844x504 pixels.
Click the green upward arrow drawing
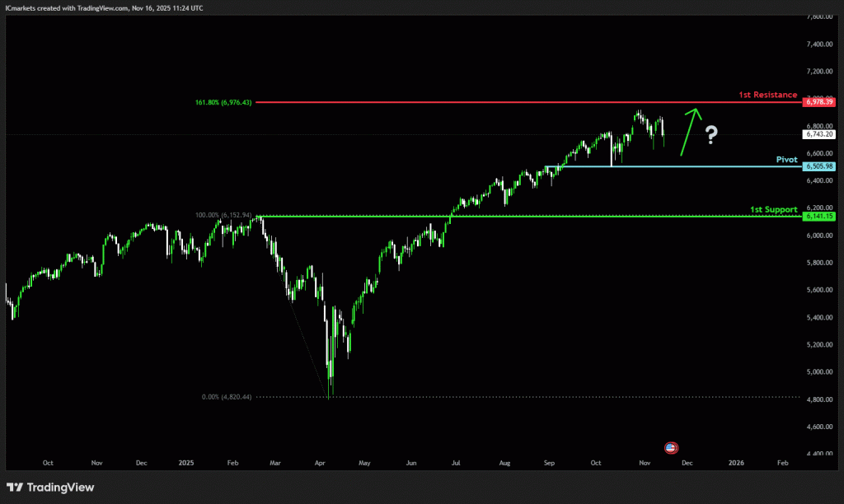point(689,130)
